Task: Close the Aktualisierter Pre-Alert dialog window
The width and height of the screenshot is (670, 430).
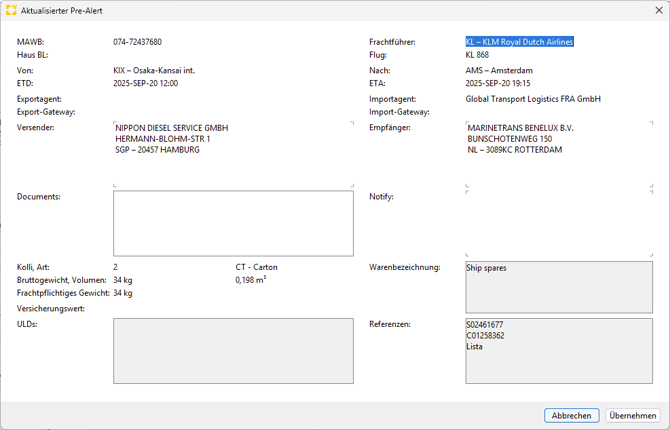Action: pyautogui.click(x=658, y=10)
